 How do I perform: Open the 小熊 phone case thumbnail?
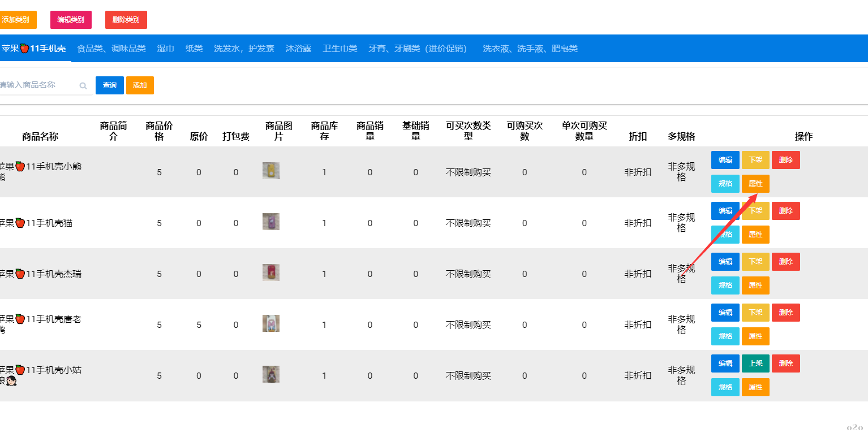tap(271, 171)
